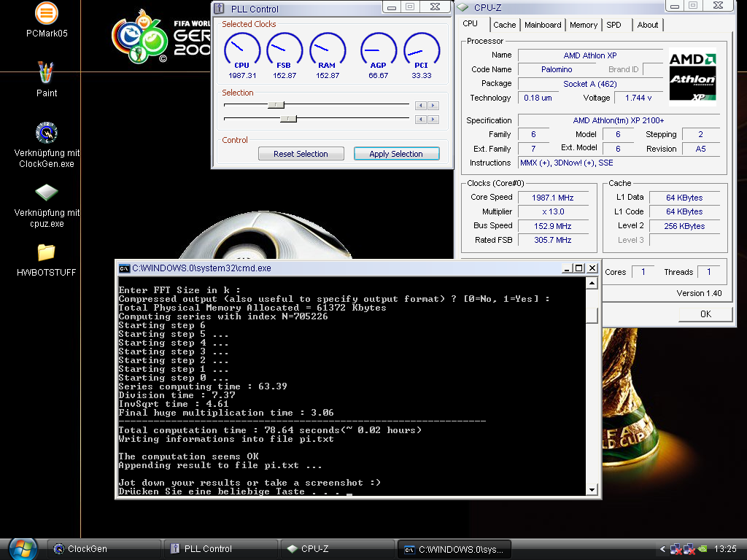The image size is (747, 560).
Task: Click the Total computation time line
Action: tap(270, 430)
